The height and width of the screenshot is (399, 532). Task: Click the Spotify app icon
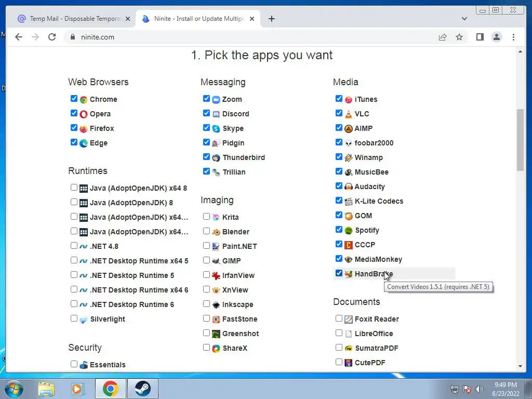coord(349,230)
